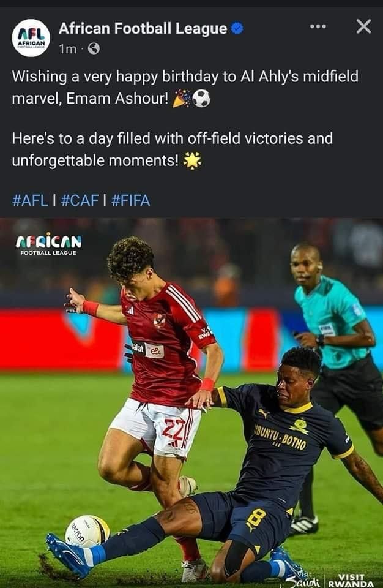The image size is (383, 588).
Task: Click the sparkle star emoji
Action: 192,160
